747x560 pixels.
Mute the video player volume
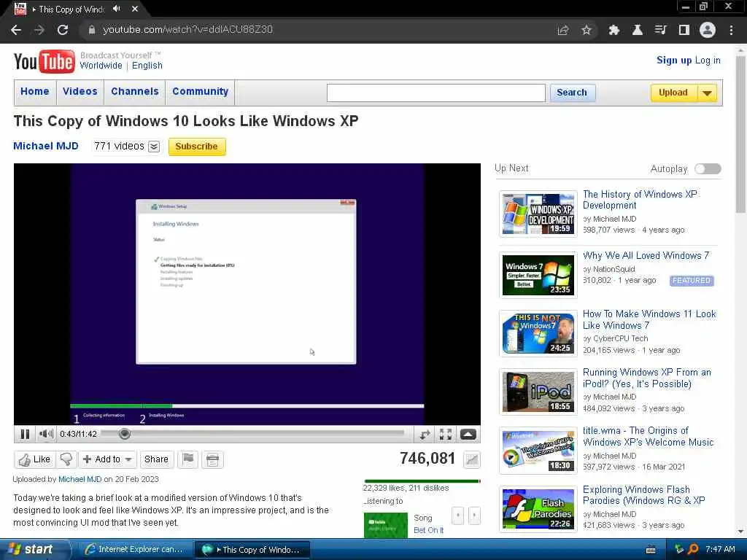(46, 434)
